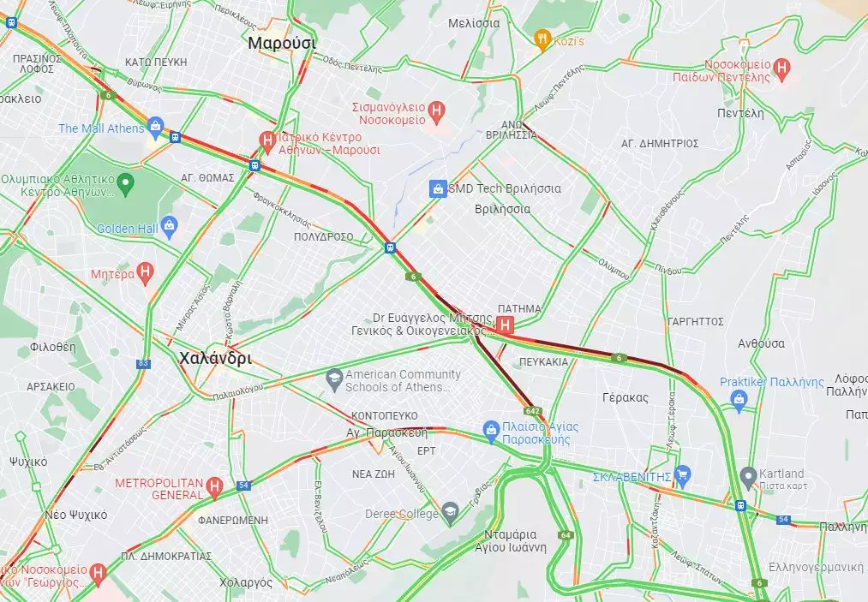The image size is (868, 602).
Task: Open the Deree College school marker
Action: click(x=450, y=513)
